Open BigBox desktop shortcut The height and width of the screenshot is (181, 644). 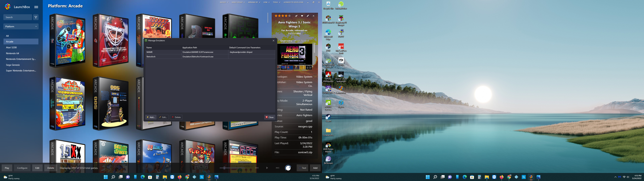341,104
